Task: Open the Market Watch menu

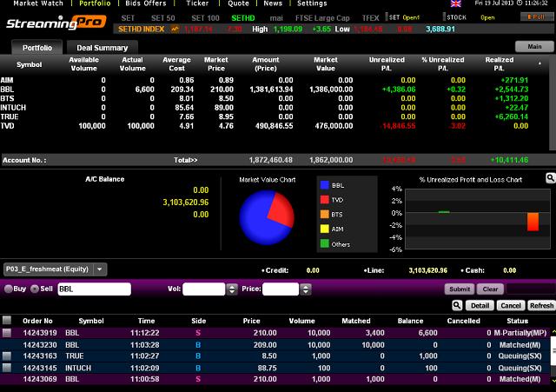Action: (x=38, y=3)
